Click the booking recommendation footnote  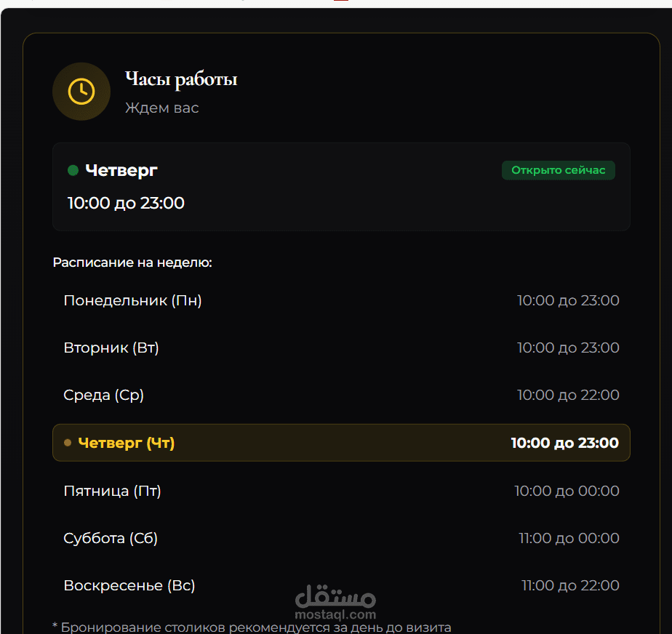(252, 627)
